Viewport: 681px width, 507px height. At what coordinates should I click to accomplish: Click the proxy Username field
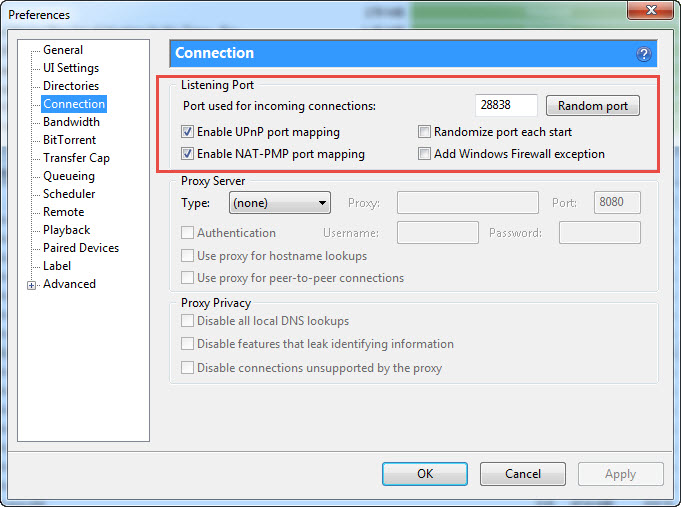click(438, 232)
